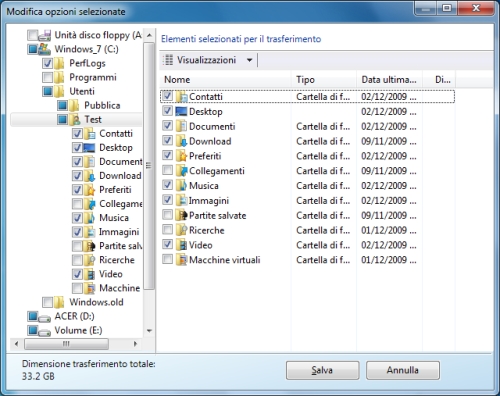This screenshot has height=396, width=500.
Task: Check the Partite salvate checkbox in list
Action: [167, 215]
